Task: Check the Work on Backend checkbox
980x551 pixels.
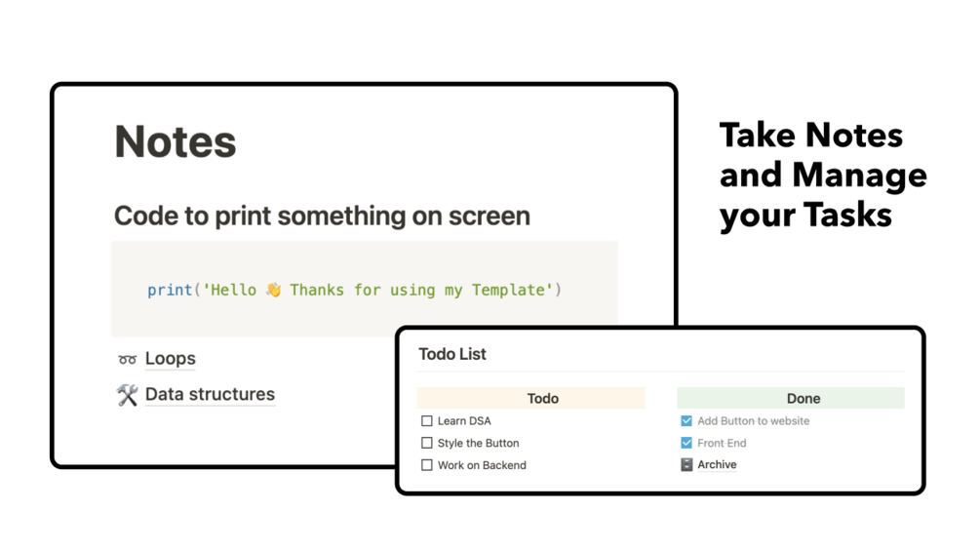Action: 427,465
